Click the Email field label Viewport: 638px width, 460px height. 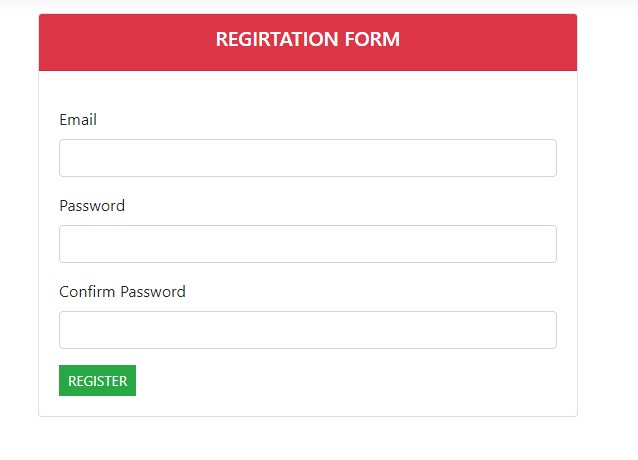78,120
